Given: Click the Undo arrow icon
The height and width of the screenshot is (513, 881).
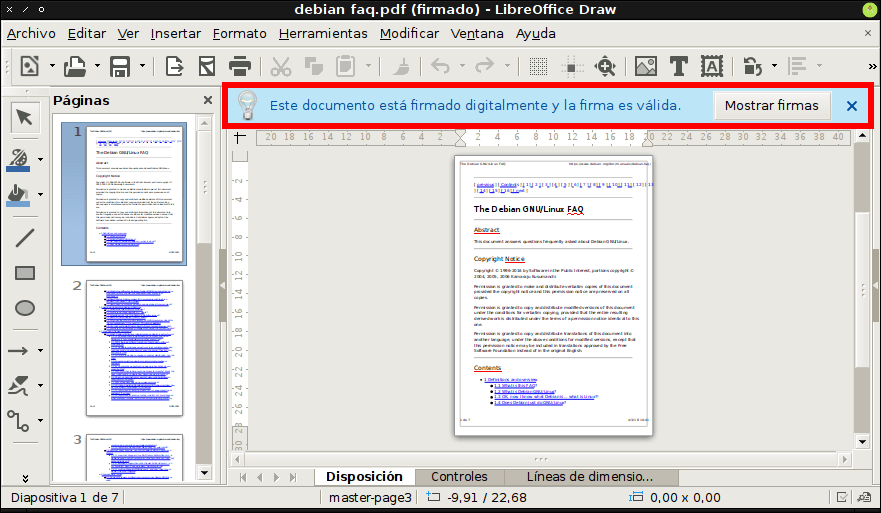Looking at the screenshot, I should 440,66.
